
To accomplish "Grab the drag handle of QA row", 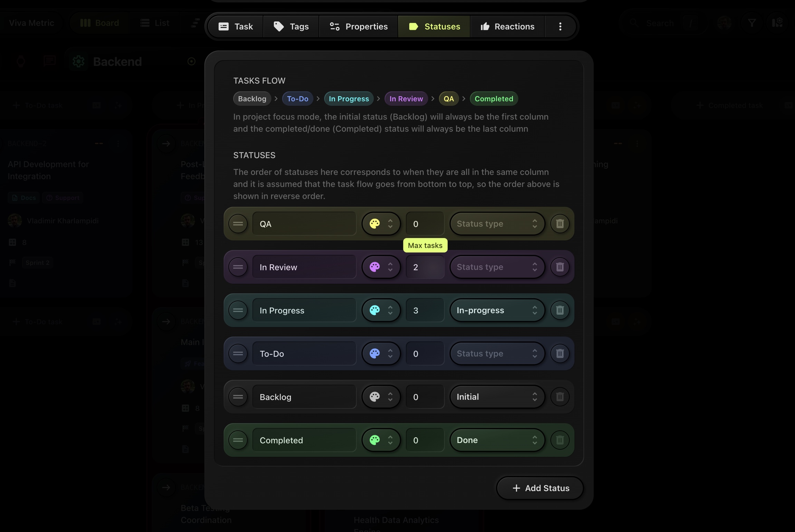I will (238, 224).
